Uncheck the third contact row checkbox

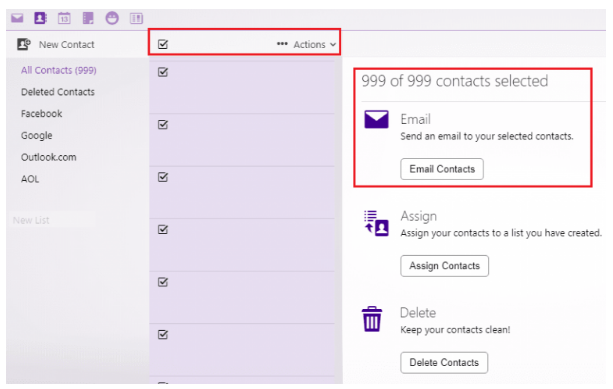(x=163, y=177)
